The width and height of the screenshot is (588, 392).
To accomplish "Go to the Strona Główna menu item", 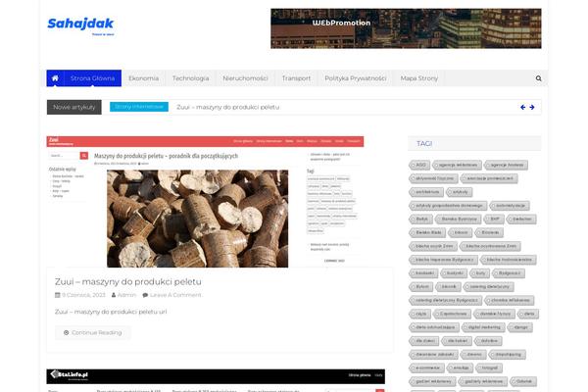I will 92,78.
